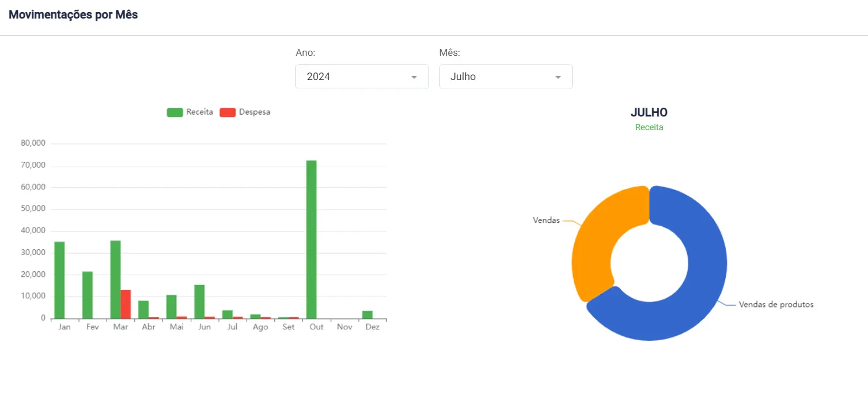The height and width of the screenshot is (399, 868).
Task: Click the Movimentações por Mês heading
Action: pyautogui.click(x=73, y=14)
